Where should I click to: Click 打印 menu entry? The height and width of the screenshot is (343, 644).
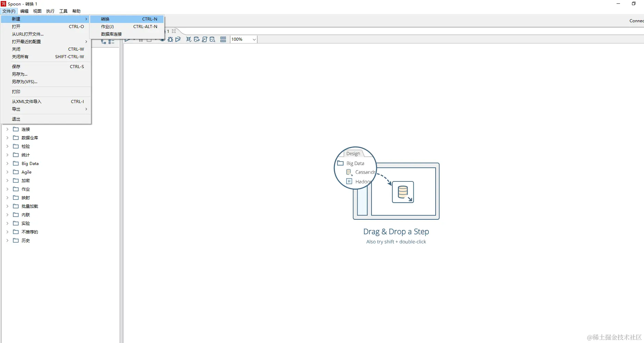pyautogui.click(x=46, y=92)
